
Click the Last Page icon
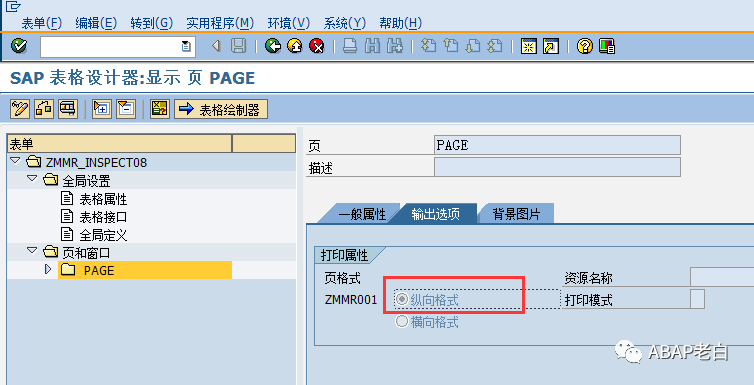[495, 46]
